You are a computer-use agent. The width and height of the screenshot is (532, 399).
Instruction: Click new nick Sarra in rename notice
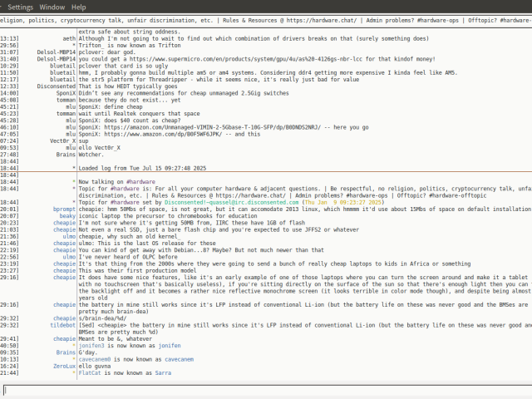click(163, 373)
